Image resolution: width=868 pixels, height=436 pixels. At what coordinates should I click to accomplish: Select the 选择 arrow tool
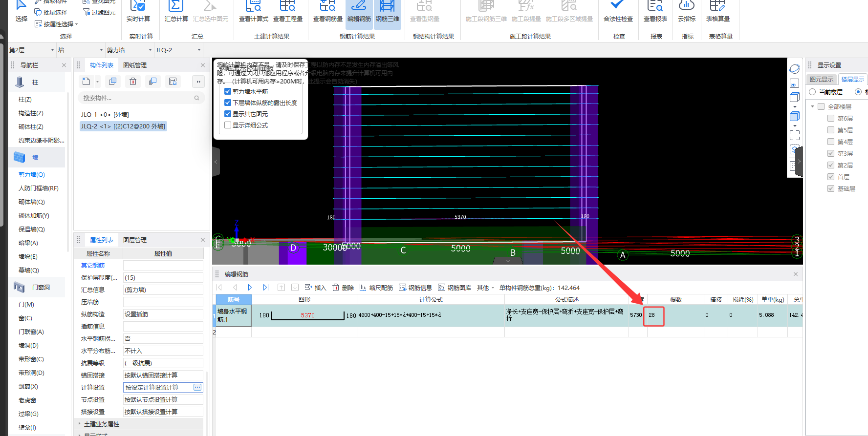click(x=21, y=11)
